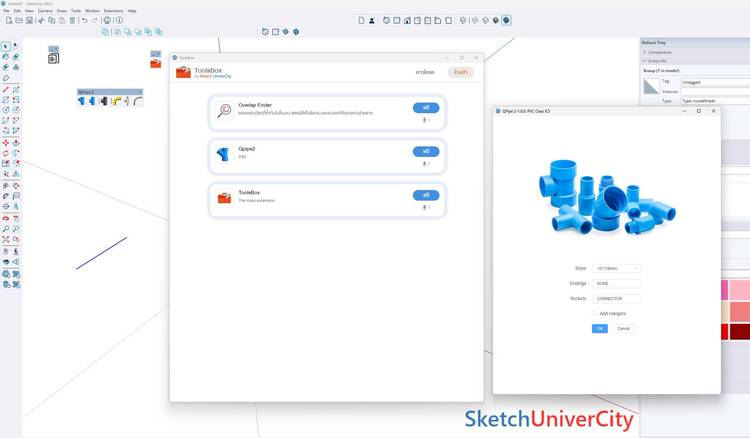Viewport: 750px width, 438px height.
Task: Open the Help menu
Action: point(132,11)
